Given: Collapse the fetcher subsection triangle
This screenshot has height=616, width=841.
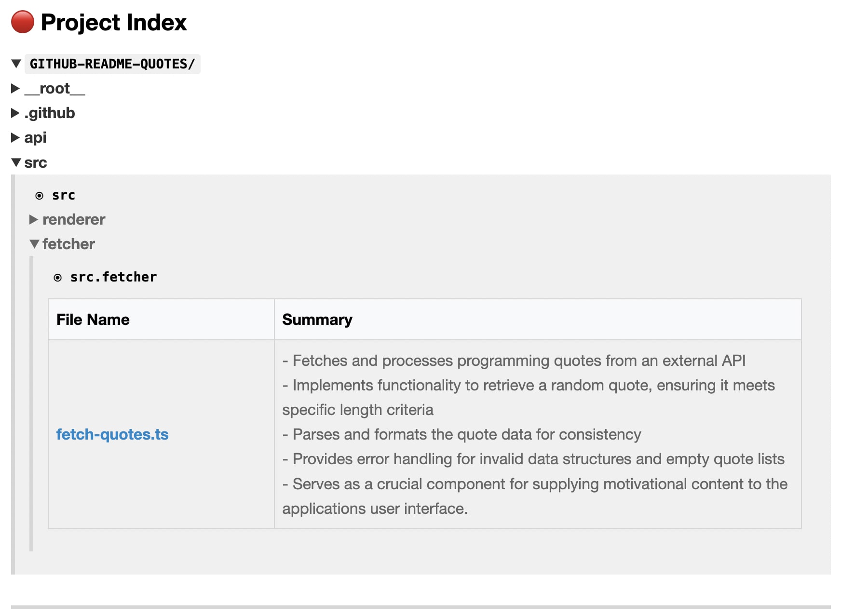Looking at the screenshot, I should 34,244.
